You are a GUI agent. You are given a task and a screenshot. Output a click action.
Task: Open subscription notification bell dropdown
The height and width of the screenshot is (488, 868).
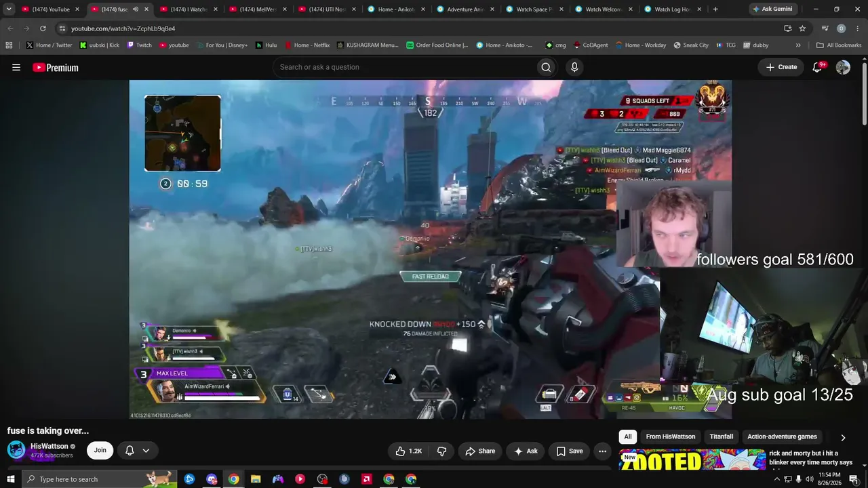point(137,450)
